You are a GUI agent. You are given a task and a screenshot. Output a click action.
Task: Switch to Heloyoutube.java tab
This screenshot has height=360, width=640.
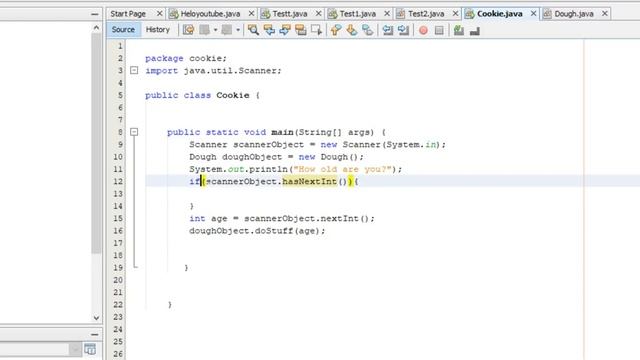[x=210, y=14]
